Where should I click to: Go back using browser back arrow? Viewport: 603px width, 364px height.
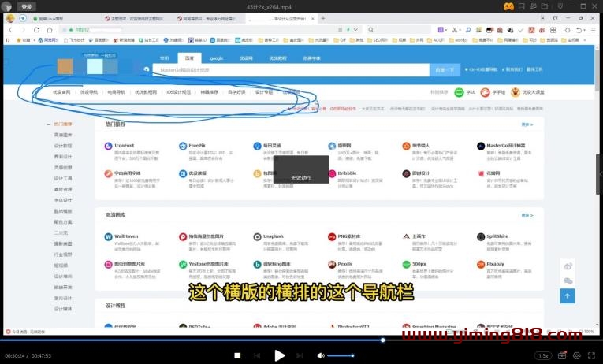[x=10, y=30]
